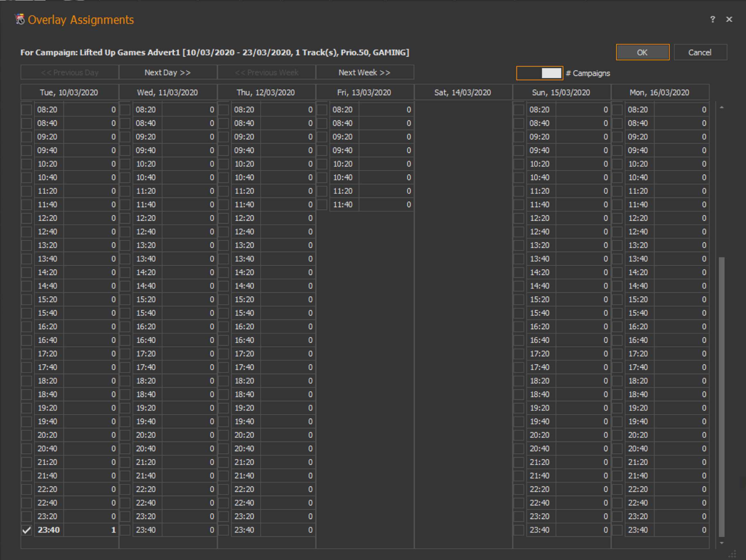Select the 21:40 time cell under Monday
This screenshot has height=560, width=746.
coord(640,476)
